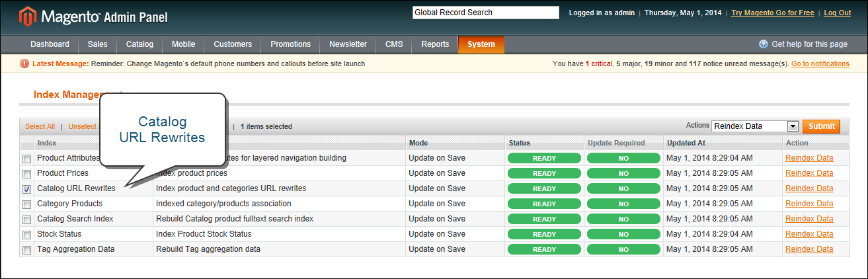868x279 pixels.
Task: Open the System menu
Action: coord(481,44)
